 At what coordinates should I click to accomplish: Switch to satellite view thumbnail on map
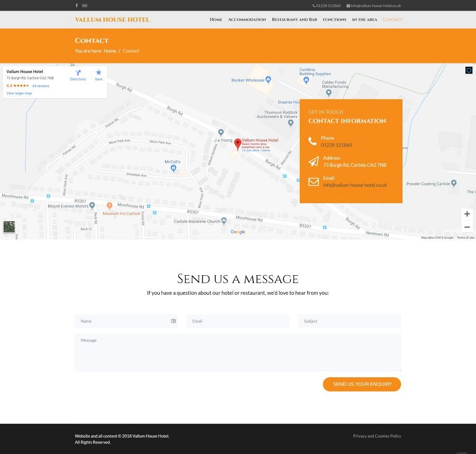tap(9, 227)
